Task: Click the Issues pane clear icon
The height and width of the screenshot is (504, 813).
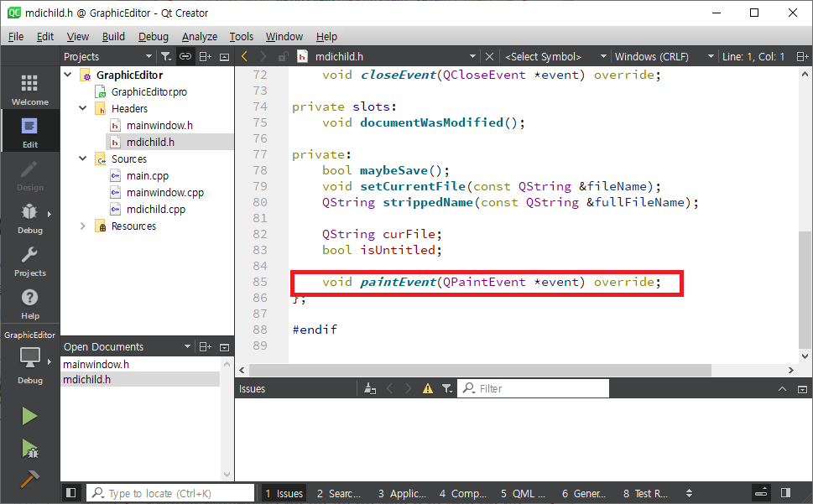Action: (x=370, y=388)
